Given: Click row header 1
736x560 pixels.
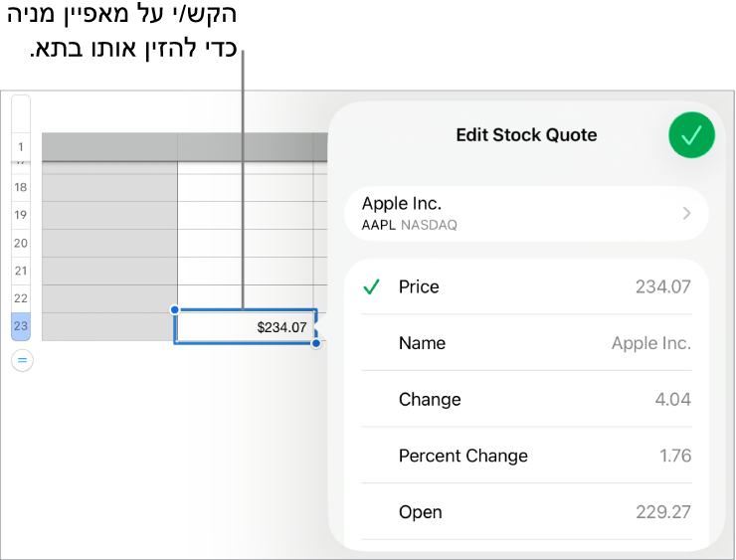Looking at the screenshot, I should point(21,147).
